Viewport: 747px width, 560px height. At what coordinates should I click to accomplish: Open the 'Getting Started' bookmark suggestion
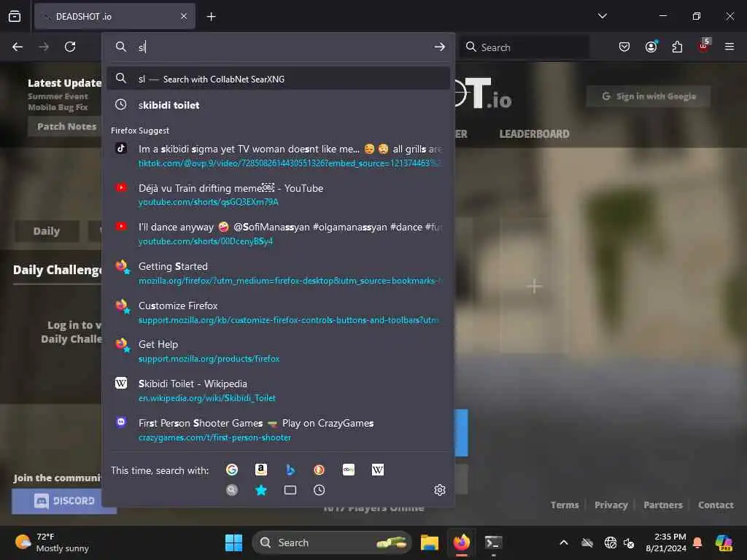(x=279, y=273)
